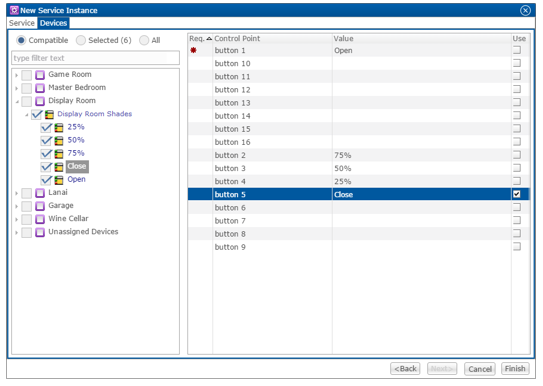The image size is (543, 386).
Task: Switch to the Service tab
Action: 22,23
